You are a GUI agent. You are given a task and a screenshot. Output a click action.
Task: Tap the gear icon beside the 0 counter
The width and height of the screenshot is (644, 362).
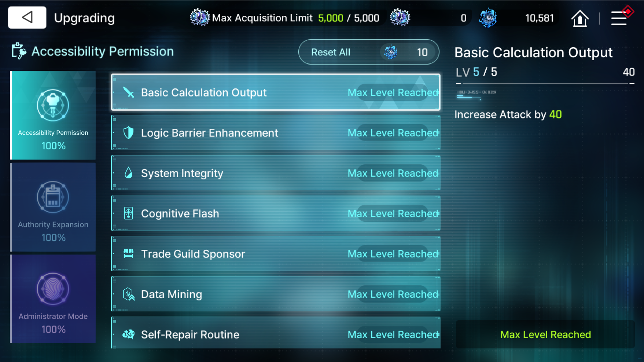point(400,18)
